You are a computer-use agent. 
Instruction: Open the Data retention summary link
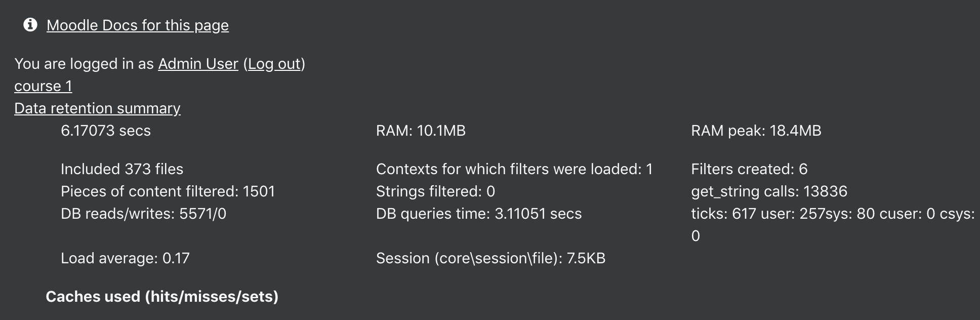97,108
